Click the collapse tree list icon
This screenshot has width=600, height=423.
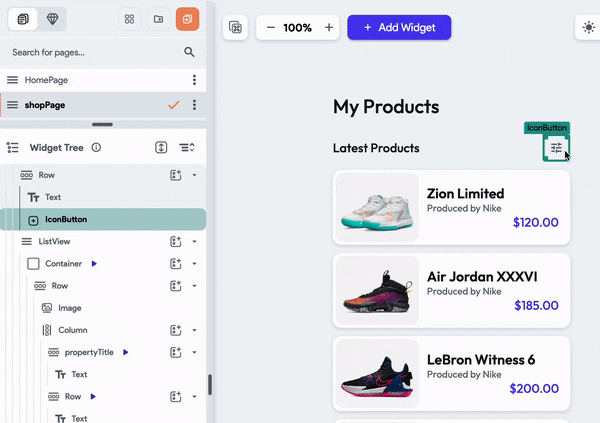coord(187,147)
